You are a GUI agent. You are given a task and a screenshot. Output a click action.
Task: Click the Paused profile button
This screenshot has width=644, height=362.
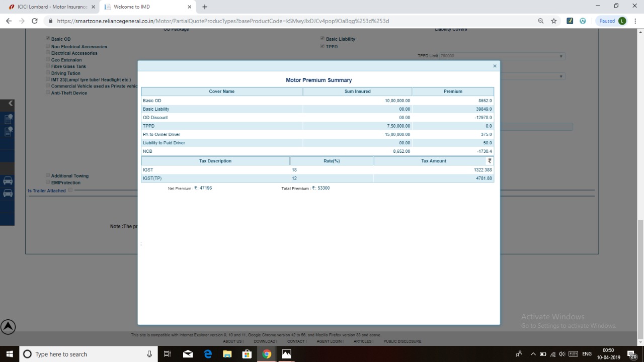tap(611, 21)
